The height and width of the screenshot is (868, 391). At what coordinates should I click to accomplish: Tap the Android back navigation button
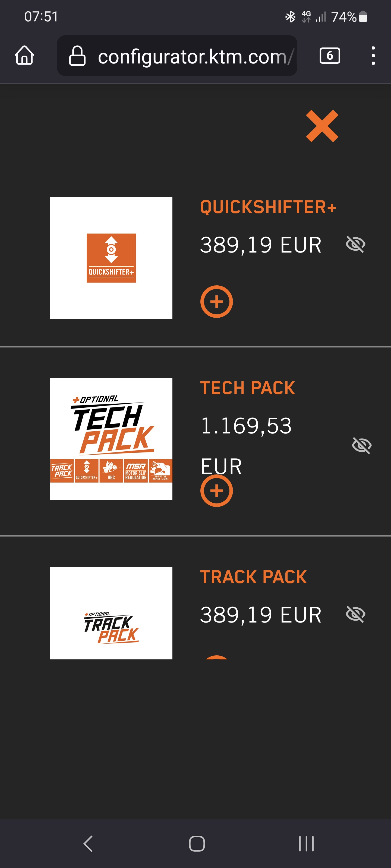click(x=88, y=844)
